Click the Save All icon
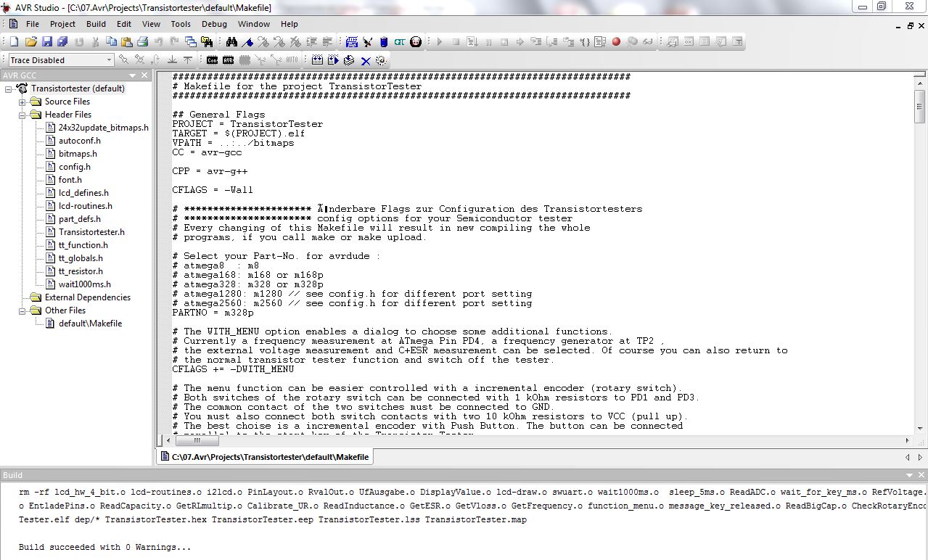The height and width of the screenshot is (560, 928). 63,42
